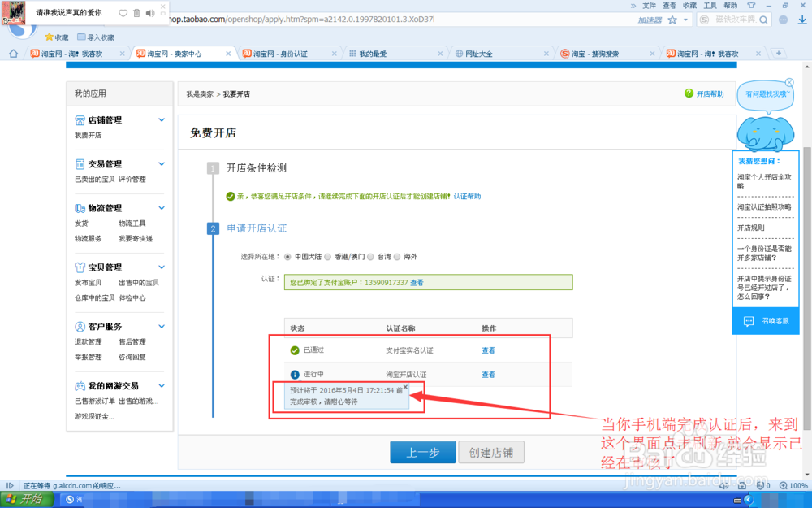Screen dimensions: 812x508
Task: Switch to 淘宝网 - 身份认证 tab
Action: (x=289, y=54)
